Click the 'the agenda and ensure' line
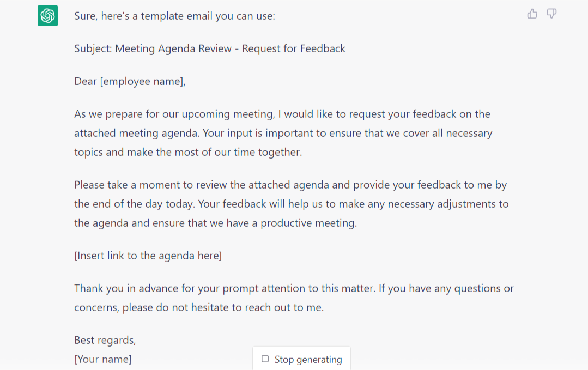This screenshot has height=370, width=588. [215, 223]
